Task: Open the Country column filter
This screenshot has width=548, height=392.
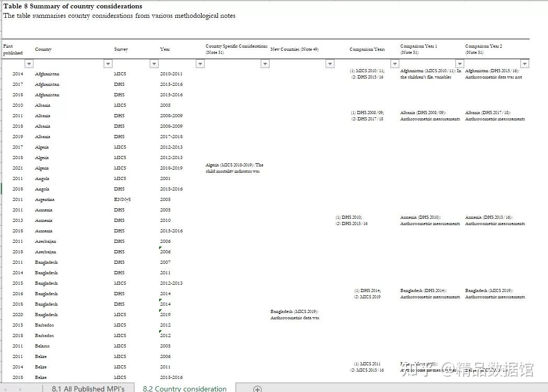Action: tap(108, 63)
